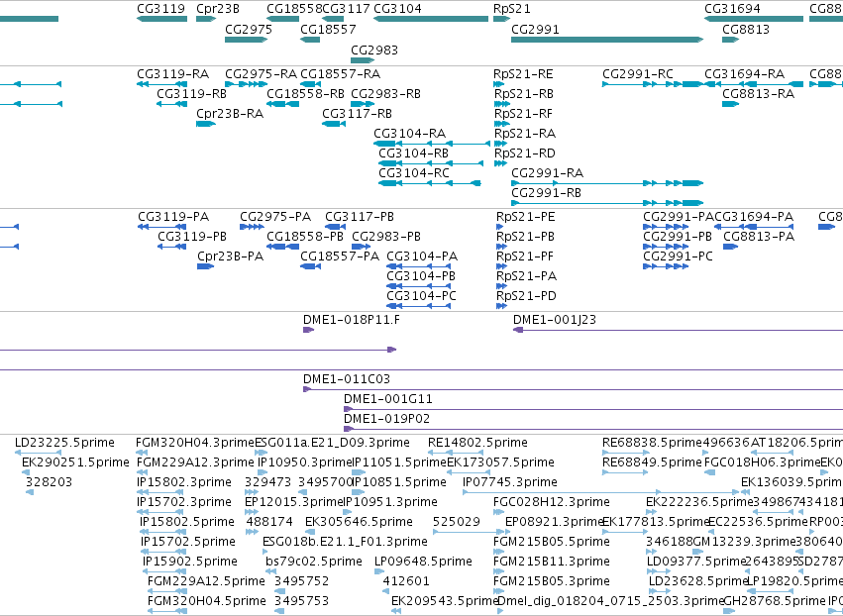Click EST 525029 label
The width and height of the screenshot is (843, 616).
[457, 522]
